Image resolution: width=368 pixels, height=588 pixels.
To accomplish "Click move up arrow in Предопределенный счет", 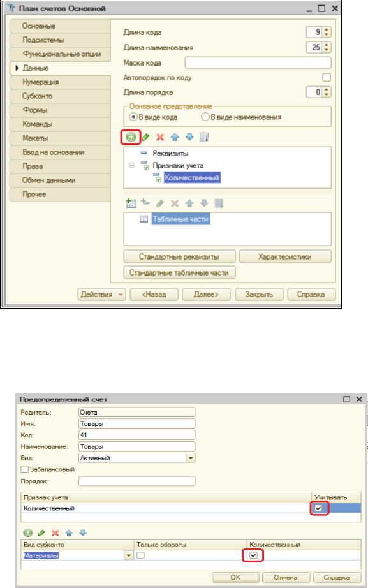I will tap(69, 533).
